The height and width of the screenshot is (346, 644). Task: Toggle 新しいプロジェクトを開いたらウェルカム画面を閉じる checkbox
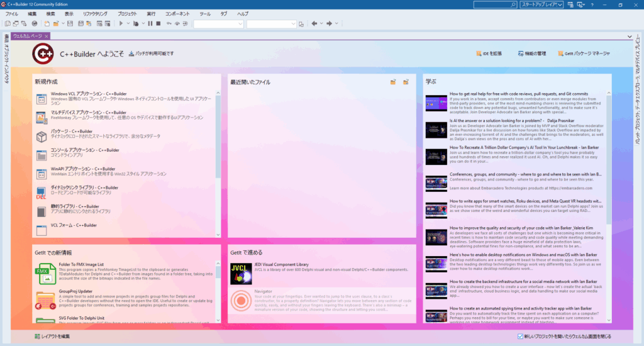pyautogui.click(x=520, y=336)
